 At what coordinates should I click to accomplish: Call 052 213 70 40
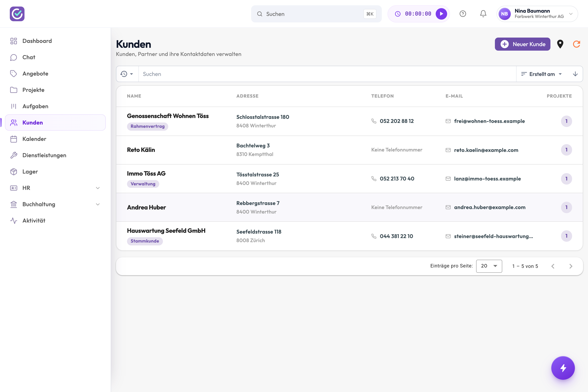397,179
